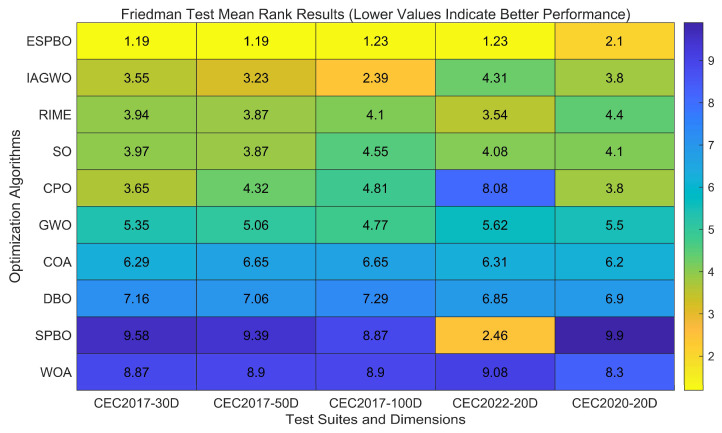Click the COA CEC2020-20D cell showing 6.2
The image size is (722, 433).
(x=614, y=262)
